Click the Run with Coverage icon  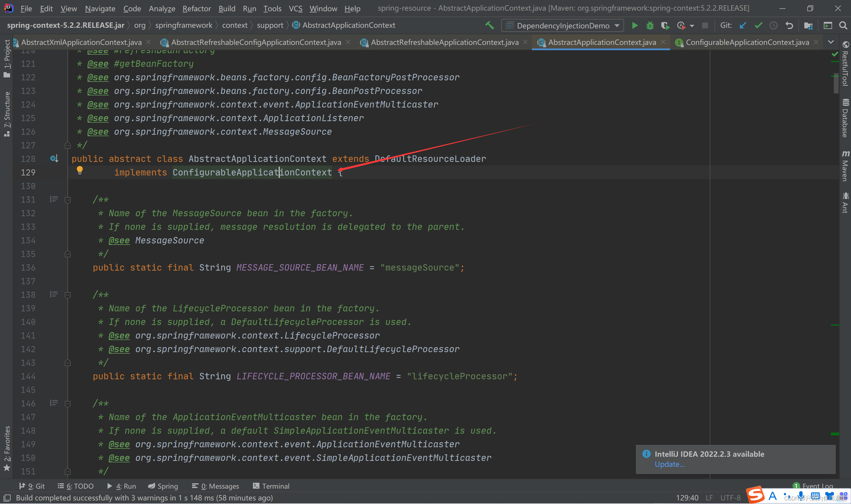click(x=665, y=25)
